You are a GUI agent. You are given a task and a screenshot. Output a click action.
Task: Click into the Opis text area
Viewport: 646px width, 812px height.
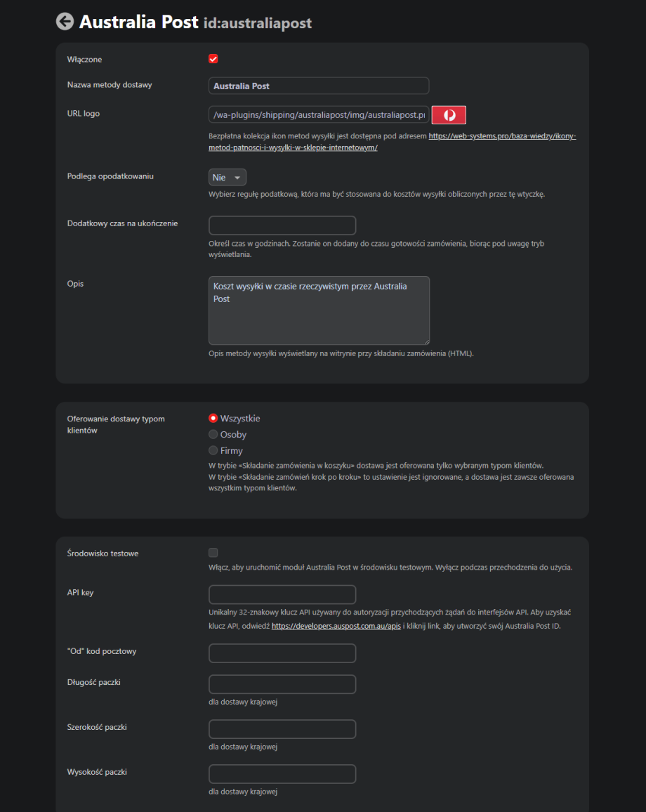tap(319, 310)
